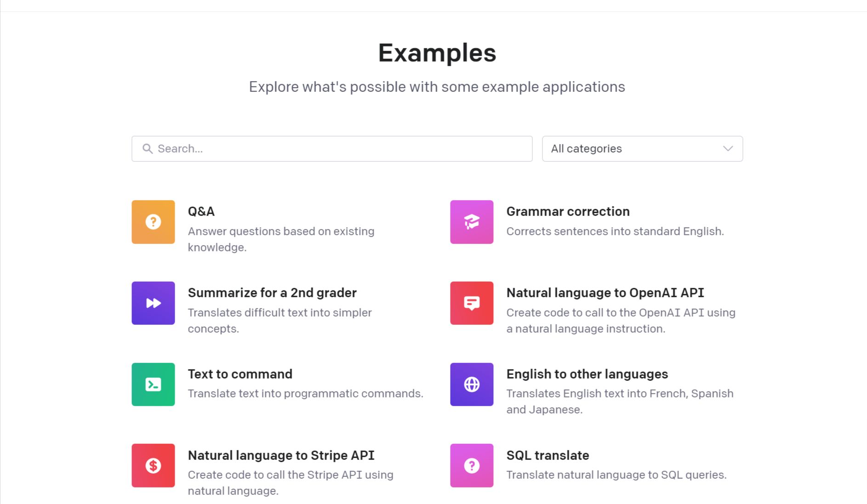This screenshot has width=867, height=504.
Task: Click English to other languages title
Action: (x=587, y=374)
